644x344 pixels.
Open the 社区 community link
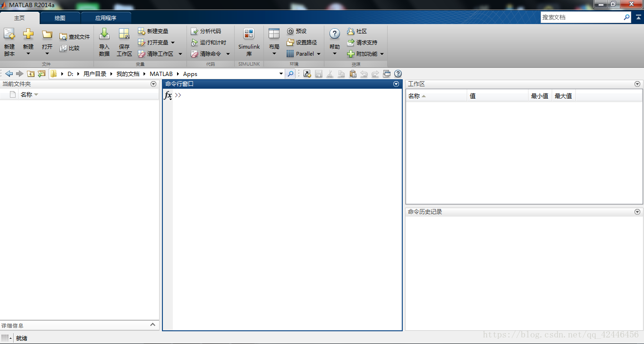357,31
